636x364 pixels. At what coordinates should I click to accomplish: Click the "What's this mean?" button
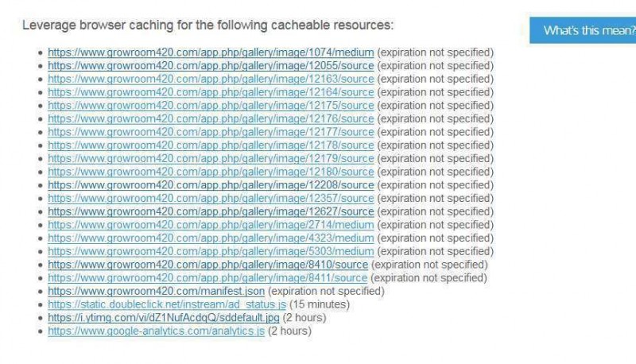pos(583,30)
